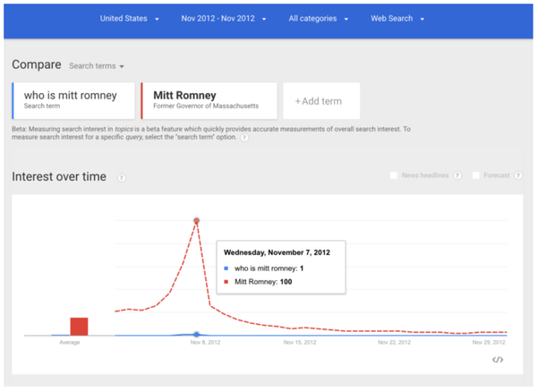Click the Nov 29, 2012 axis label

489,343
